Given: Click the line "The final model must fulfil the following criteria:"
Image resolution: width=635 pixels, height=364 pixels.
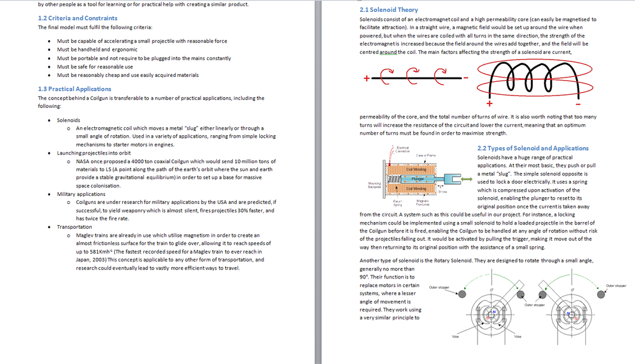Looking at the screenshot, I should point(95,27).
